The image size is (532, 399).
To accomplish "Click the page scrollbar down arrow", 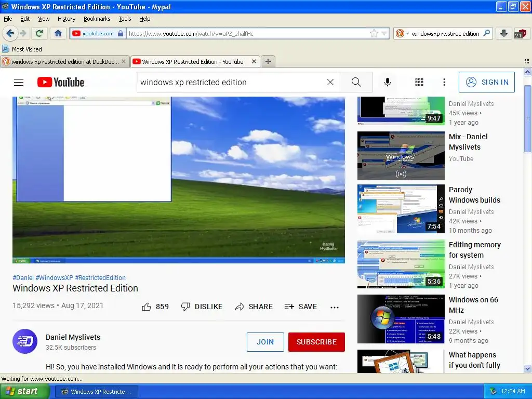I will pyautogui.click(x=527, y=368).
